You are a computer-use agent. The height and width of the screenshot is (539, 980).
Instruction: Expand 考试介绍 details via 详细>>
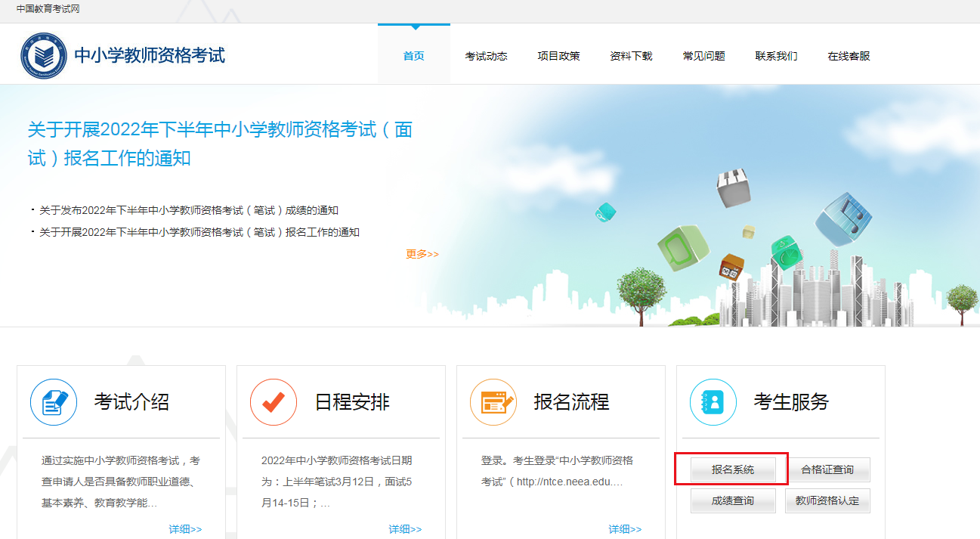(185, 529)
